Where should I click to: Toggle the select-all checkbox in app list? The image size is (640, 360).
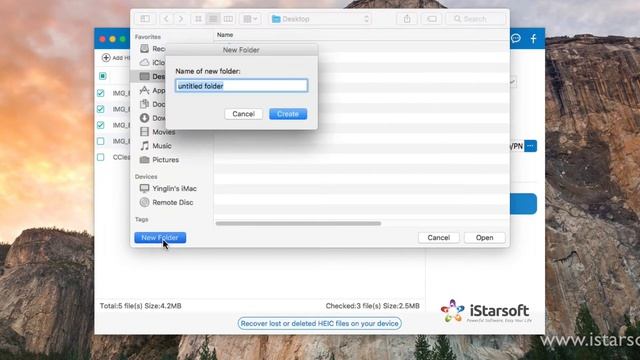click(x=102, y=76)
